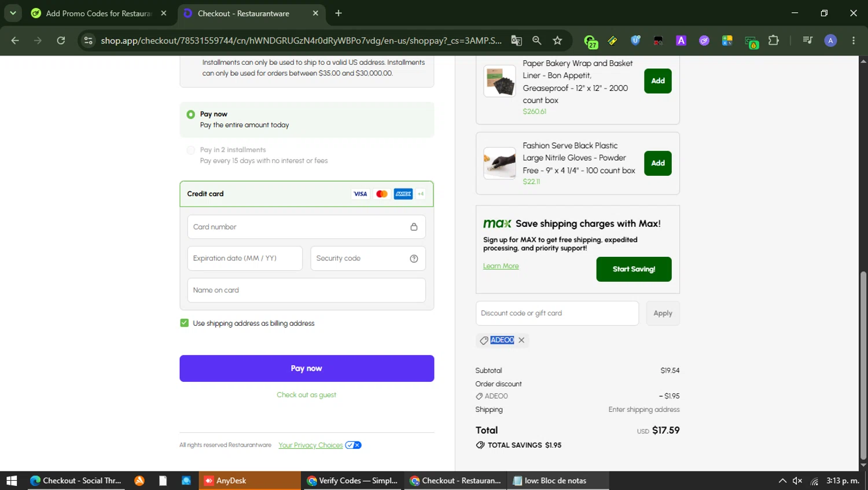
Task: Toggle the Your Privacy Choices switch icon
Action: [353, 445]
